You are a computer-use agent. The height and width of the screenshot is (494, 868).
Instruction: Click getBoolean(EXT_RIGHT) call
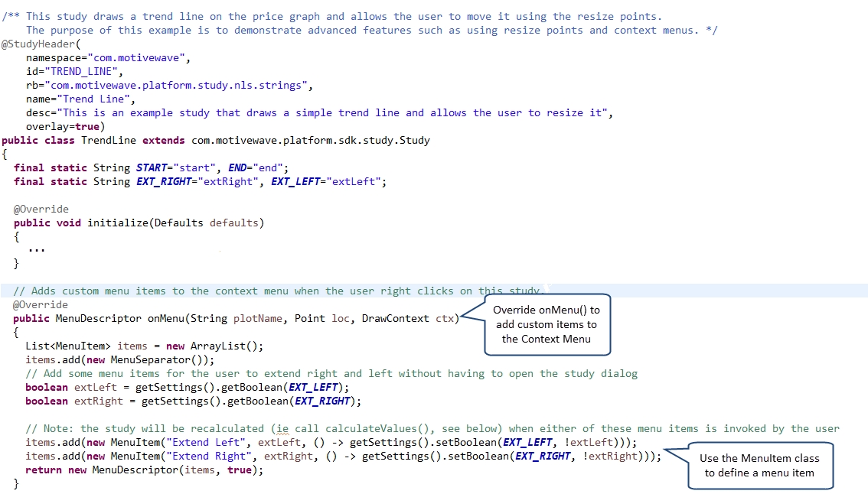291,401
